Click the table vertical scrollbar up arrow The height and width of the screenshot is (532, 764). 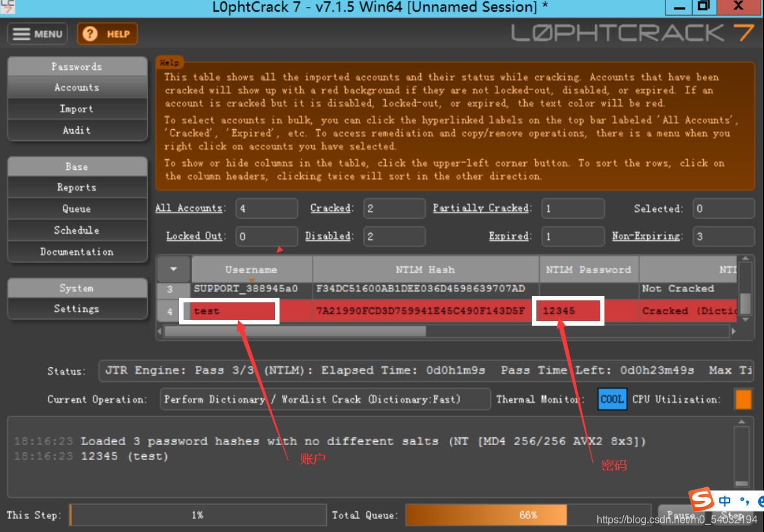745,259
